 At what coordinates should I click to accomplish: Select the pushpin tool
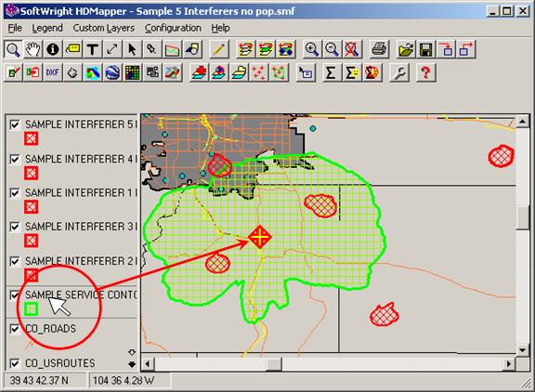click(151, 49)
